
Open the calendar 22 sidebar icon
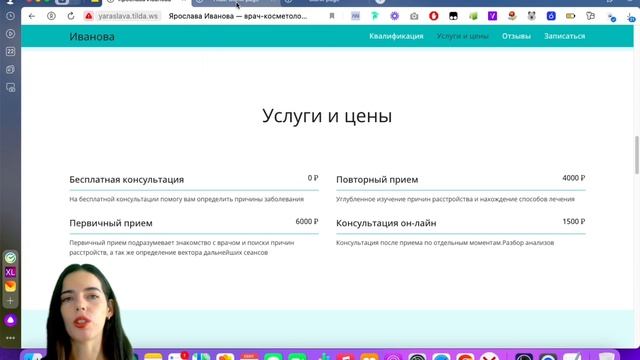click(11, 51)
